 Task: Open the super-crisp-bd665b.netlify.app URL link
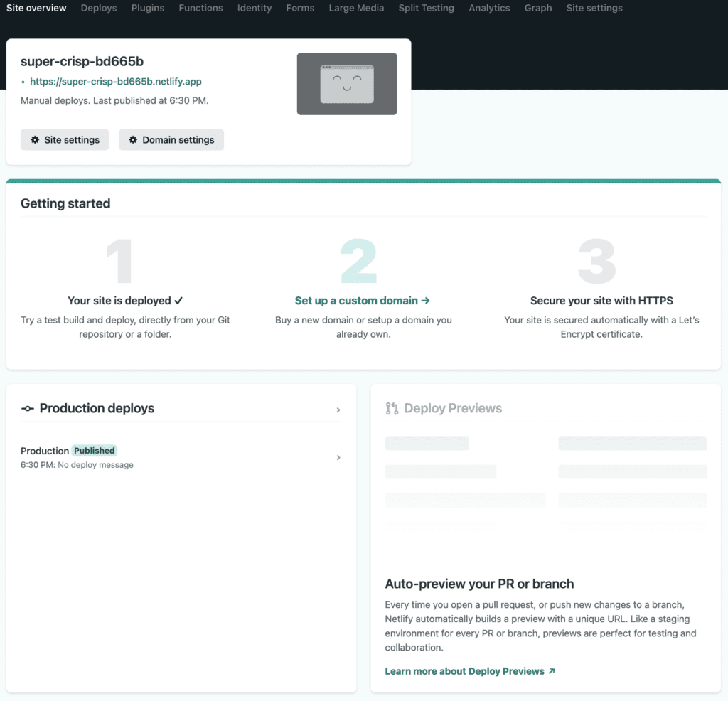116,82
